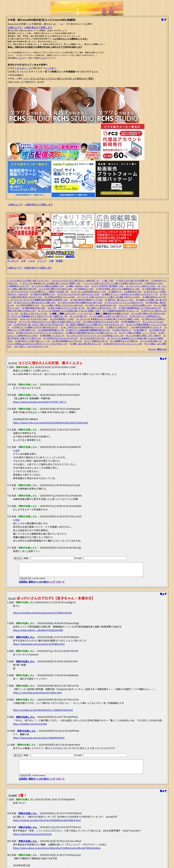Click 書き込む button in thread 2:11 form
This screenshot has height=868, width=174.
tap(18, 755)
